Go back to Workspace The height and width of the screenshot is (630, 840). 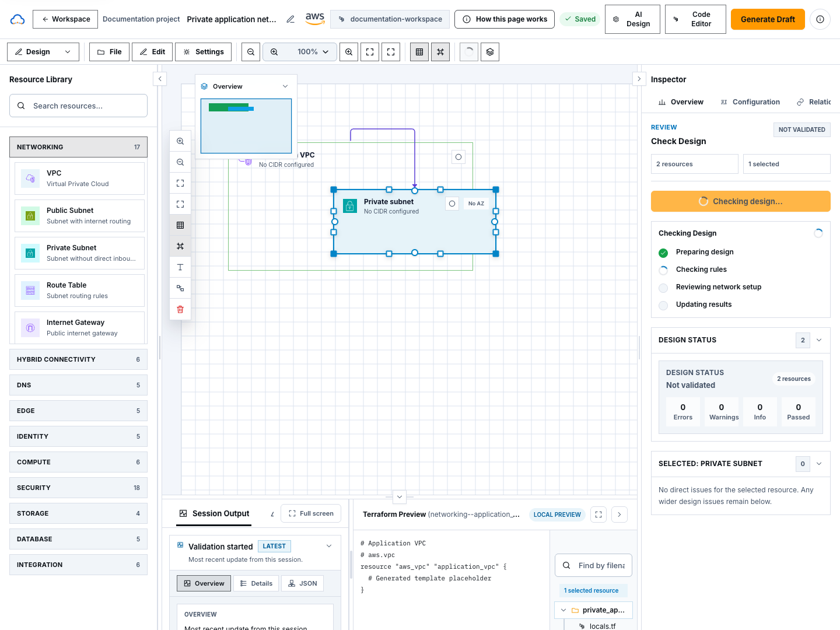pyautogui.click(x=65, y=19)
